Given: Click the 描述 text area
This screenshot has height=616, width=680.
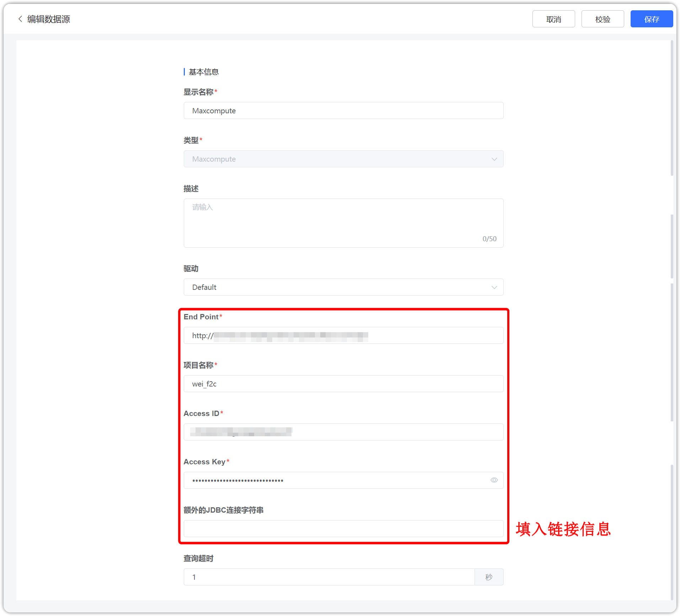Looking at the screenshot, I should tap(343, 223).
